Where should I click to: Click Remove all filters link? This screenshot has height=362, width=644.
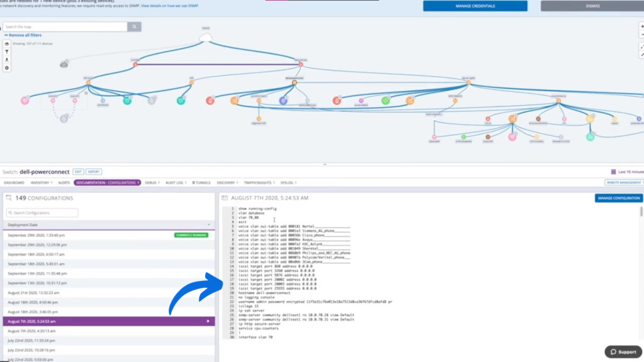[x=23, y=35]
